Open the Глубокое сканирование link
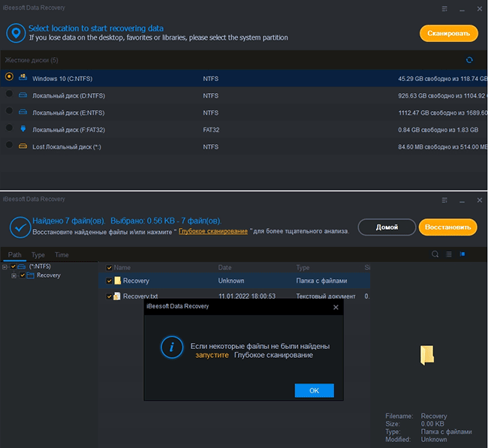Screen dimensions: 488x448 [213, 231]
